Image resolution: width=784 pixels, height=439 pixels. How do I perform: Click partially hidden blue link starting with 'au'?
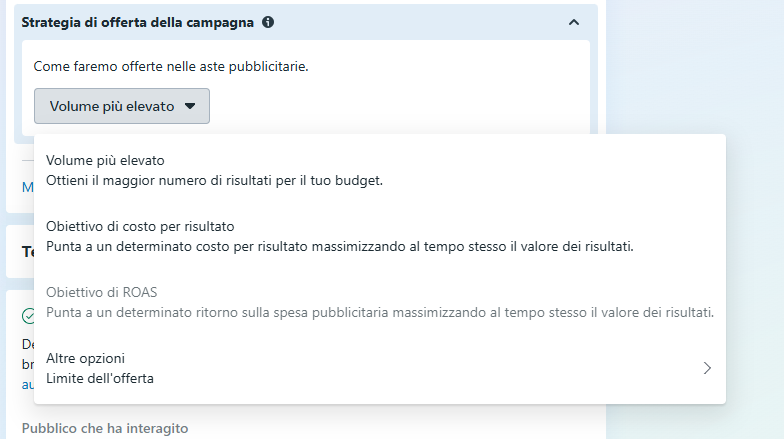pyautogui.click(x=27, y=384)
